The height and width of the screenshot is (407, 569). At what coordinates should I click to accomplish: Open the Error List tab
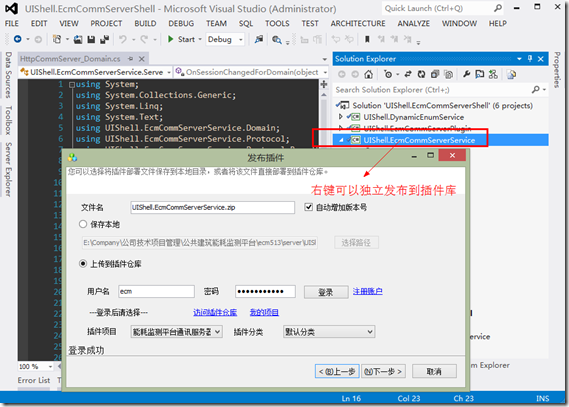click(x=34, y=380)
